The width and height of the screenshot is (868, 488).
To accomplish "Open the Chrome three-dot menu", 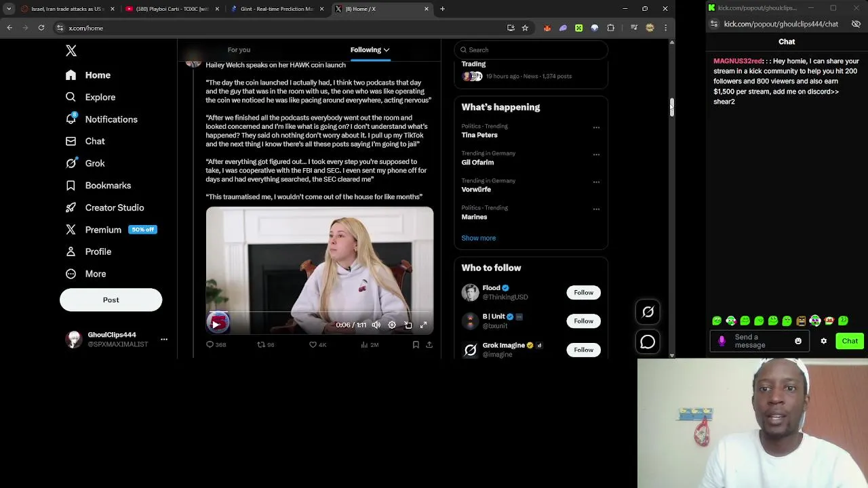I will coord(665,28).
